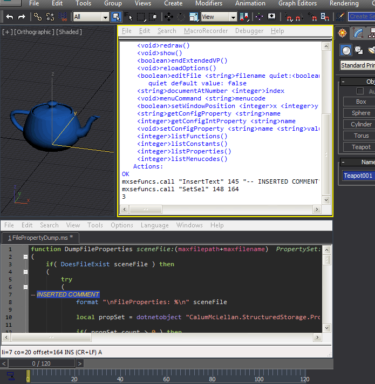The image size is (375, 384).
Task: Open MacroRecorder menu in listener window
Action: tap(206, 31)
